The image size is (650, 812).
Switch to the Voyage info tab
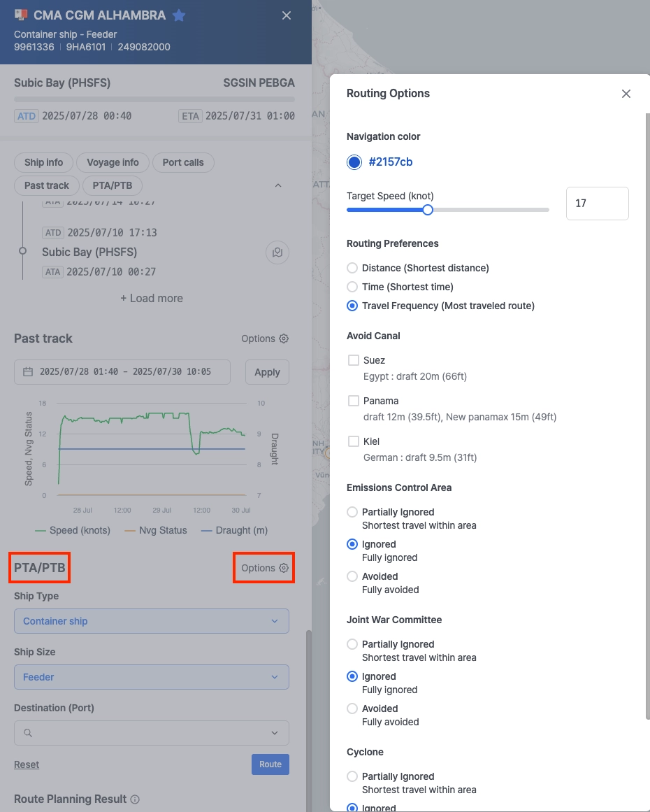113,162
